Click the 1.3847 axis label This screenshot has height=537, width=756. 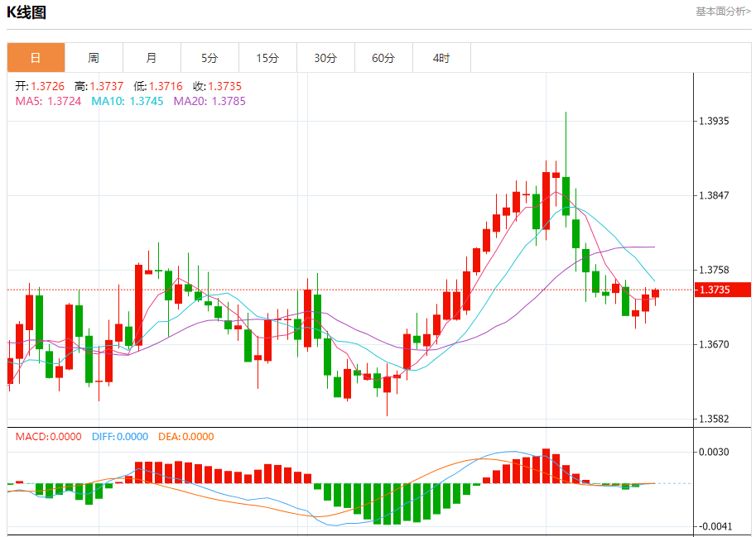[x=714, y=195]
